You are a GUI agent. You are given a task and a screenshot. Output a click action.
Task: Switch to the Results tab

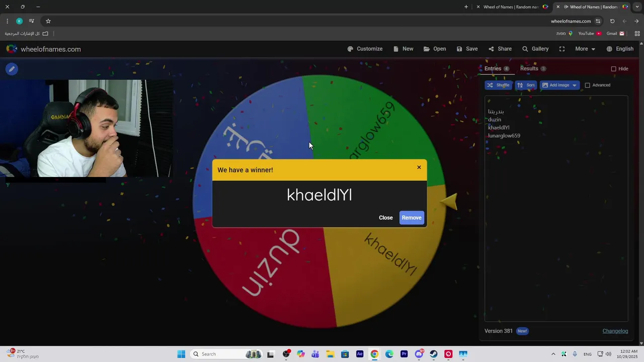(533, 68)
